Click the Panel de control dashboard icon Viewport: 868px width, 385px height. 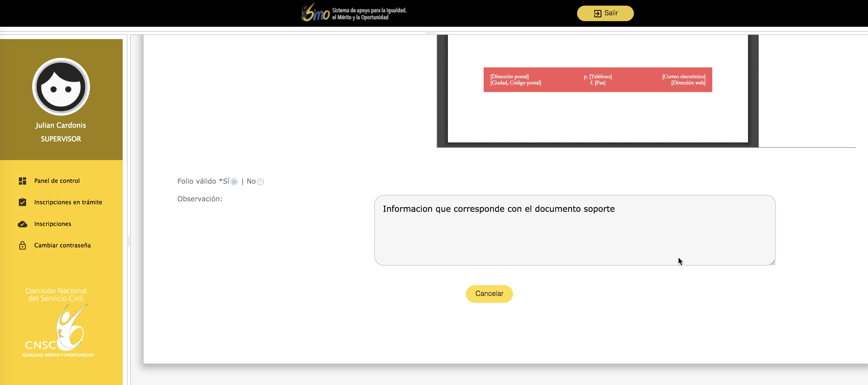point(23,181)
